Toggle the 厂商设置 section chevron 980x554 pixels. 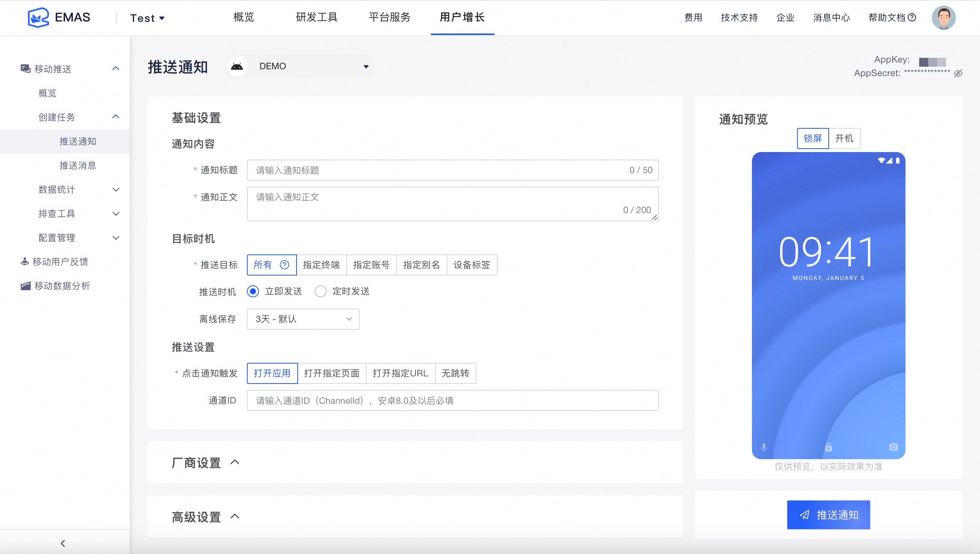(235, 462)
